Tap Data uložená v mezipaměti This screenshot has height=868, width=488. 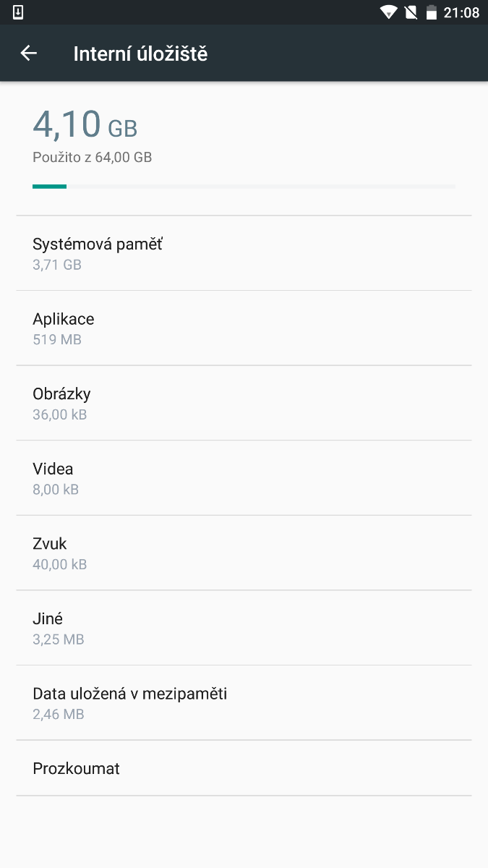point(244,703)
